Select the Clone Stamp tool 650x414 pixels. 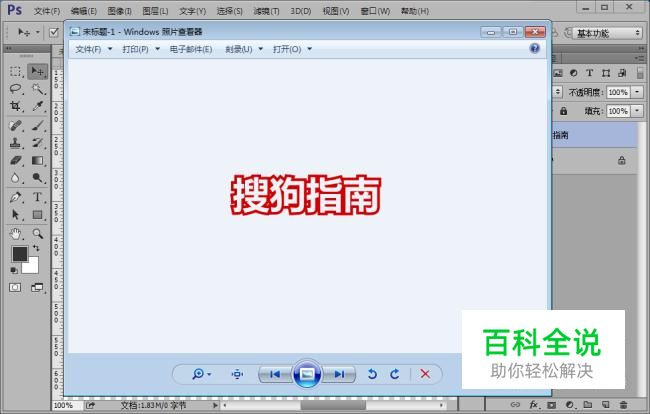click(x=15, y=143)
